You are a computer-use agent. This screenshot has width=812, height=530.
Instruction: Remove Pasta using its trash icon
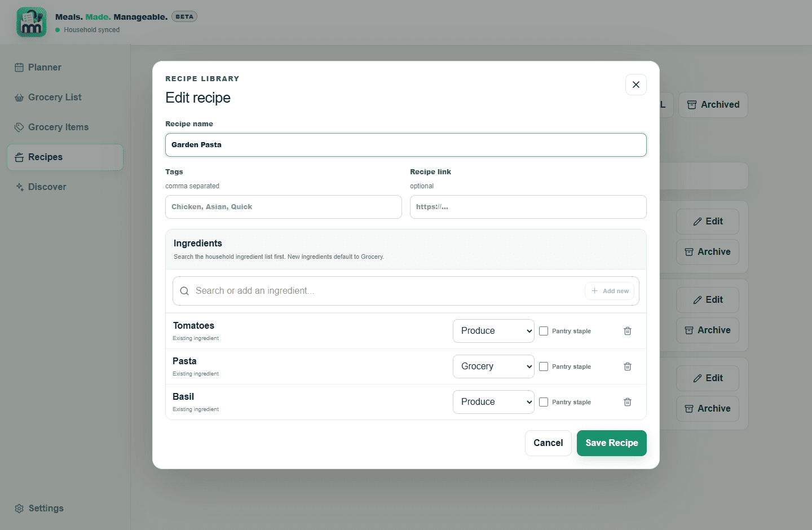tap(628, 366)
